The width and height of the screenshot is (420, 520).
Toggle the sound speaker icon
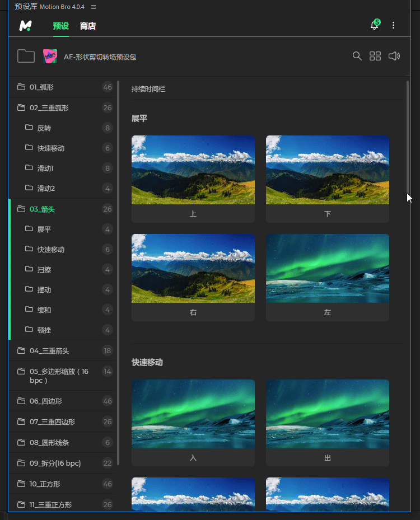pos(394,56)
